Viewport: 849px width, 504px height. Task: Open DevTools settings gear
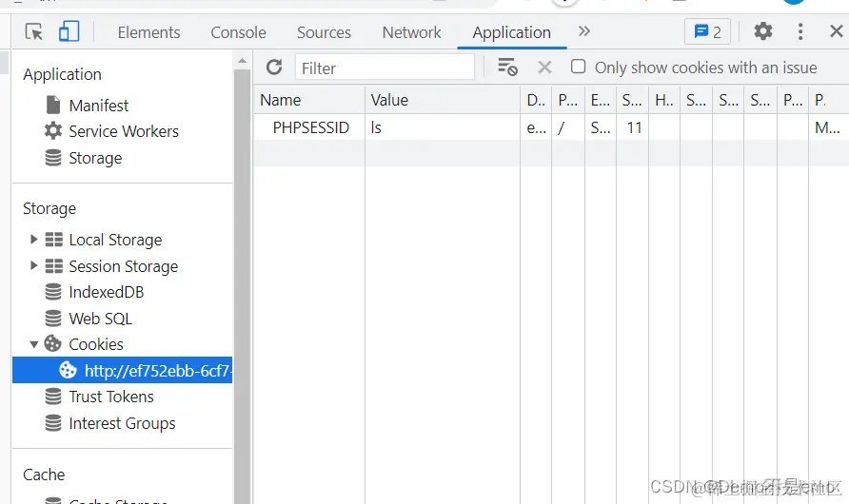tap(763, 31)
